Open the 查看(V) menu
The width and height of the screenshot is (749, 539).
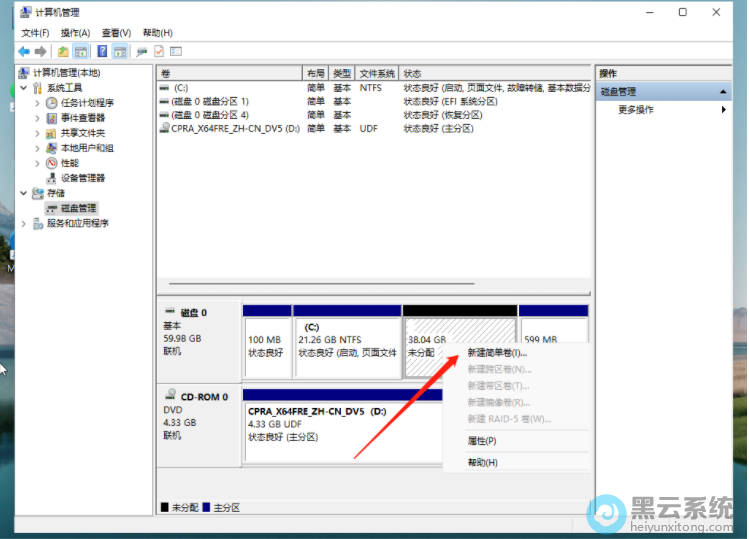pyautogui.click(x=116, y=33)
